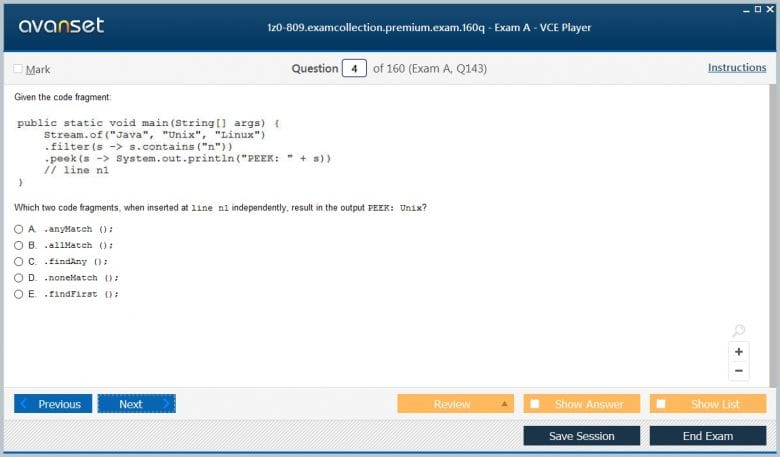The image size is (780, 457).
Task: Open the Instructions link
Action: coord(737,68)
